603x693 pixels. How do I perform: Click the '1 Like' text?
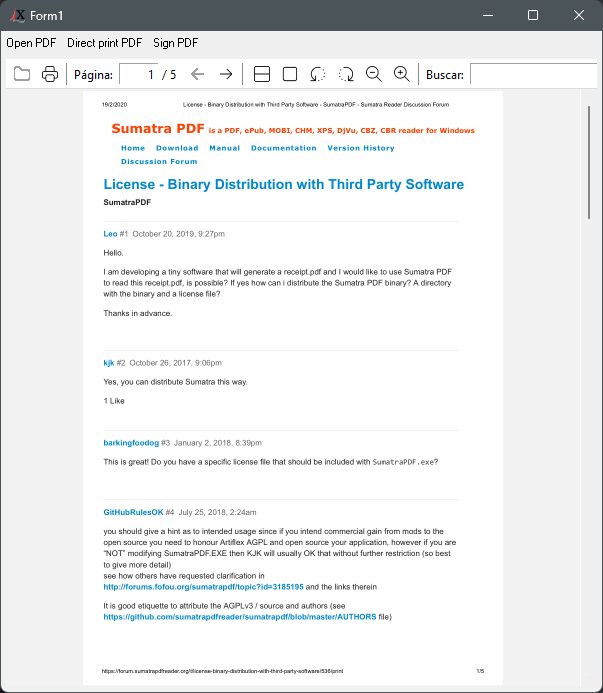coord(114,401)
